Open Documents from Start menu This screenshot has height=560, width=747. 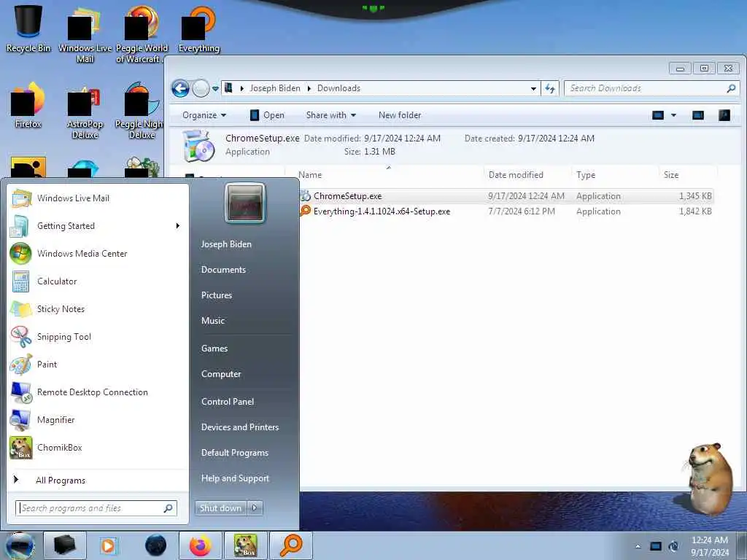[223, 270]
